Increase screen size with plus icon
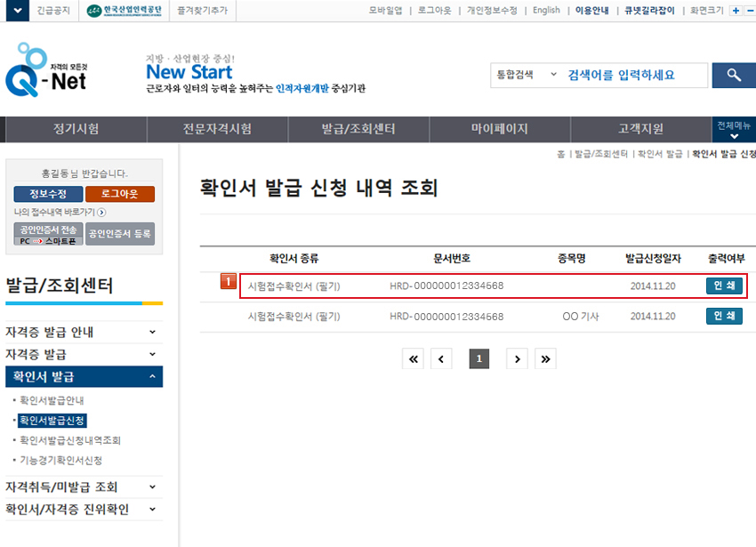This screenshot has height=547, width=756. [736, 11]
